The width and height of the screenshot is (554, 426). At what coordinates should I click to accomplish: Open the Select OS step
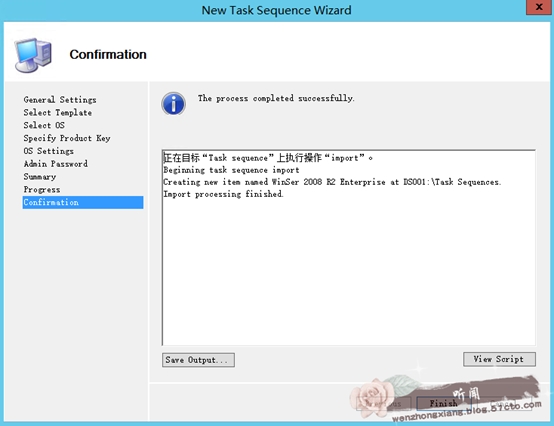[x=44, y=125]
